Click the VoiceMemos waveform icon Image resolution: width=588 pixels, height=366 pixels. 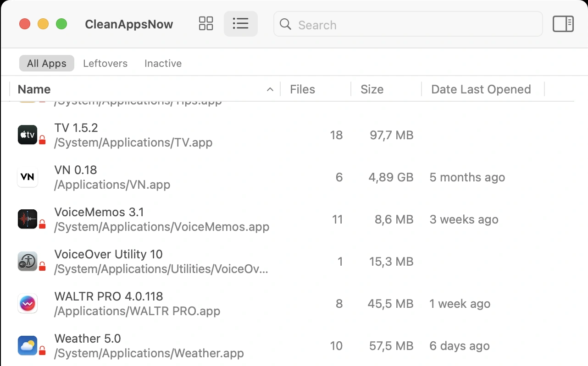[x=28, y=219]
